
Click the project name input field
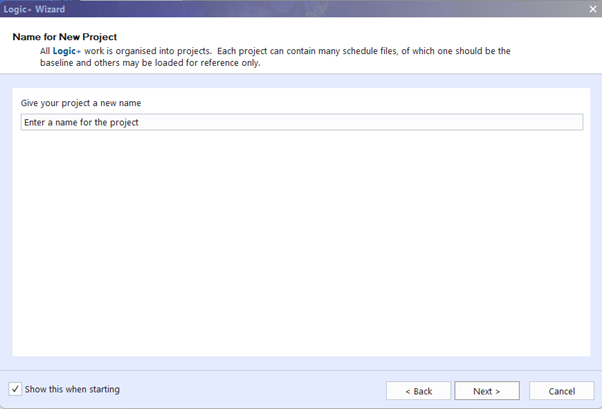tap(300, 122)
